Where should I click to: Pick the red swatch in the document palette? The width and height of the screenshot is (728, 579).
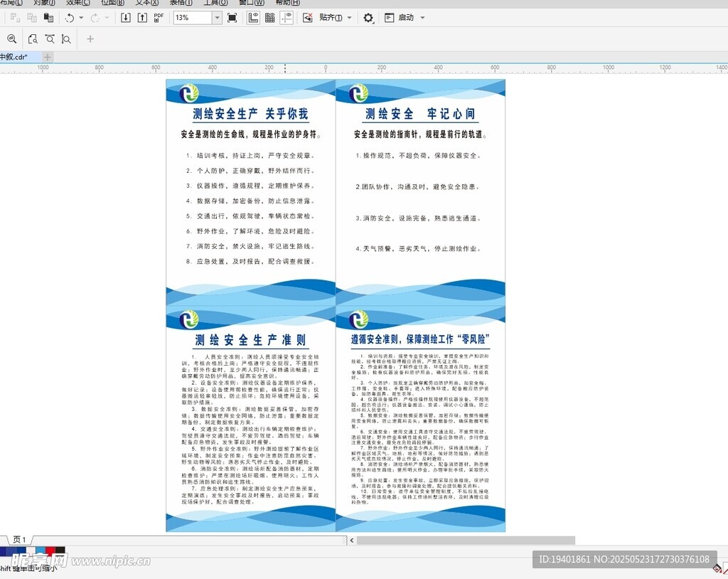[x=50, y=551]
